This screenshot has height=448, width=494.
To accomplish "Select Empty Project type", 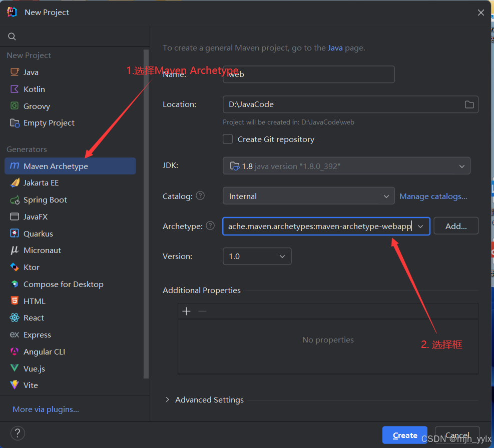I will click(70, 123).
